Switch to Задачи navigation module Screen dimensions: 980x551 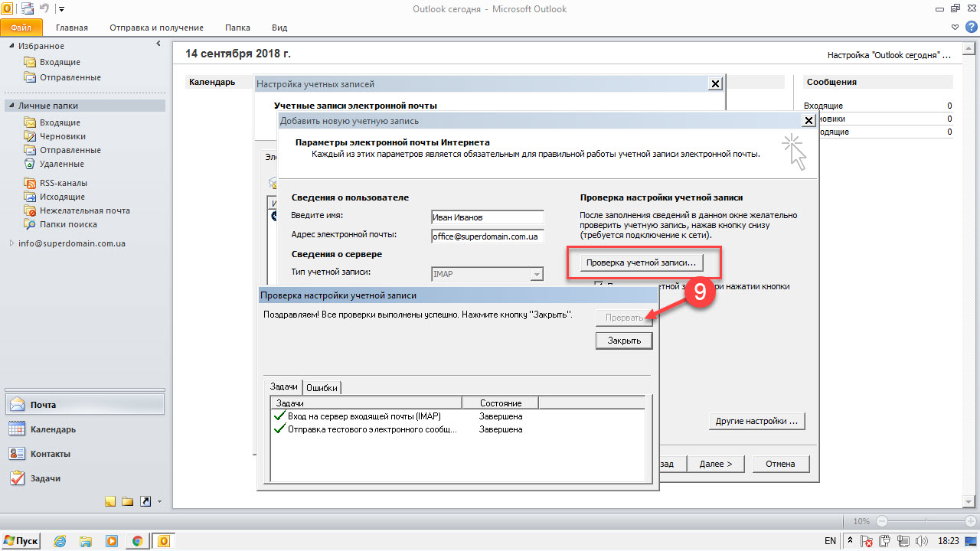point(84,478)
